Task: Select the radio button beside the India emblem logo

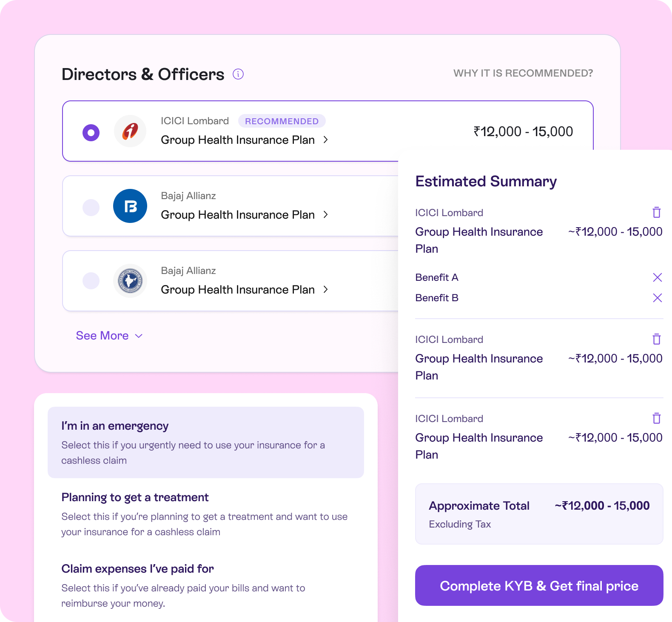Action: tap(91, 280)
